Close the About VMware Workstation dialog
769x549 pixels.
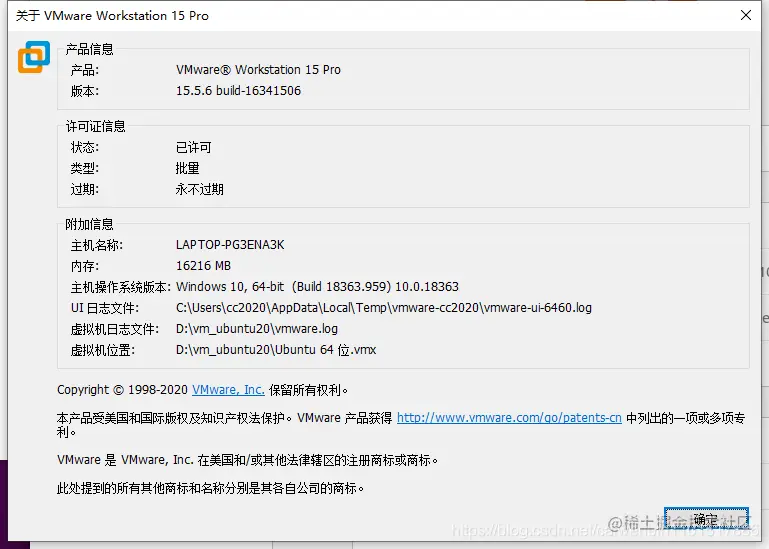[x=745, y=15]
